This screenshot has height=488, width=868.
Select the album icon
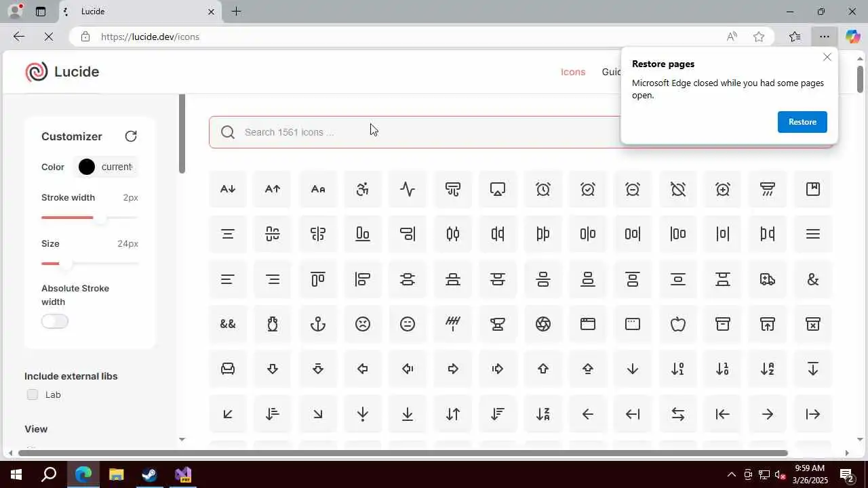813,189
